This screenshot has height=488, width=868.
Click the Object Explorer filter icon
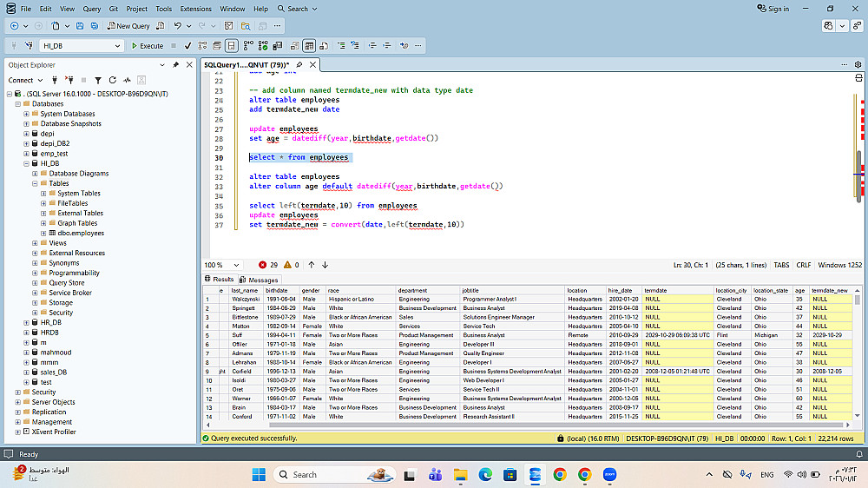point(99,80)
